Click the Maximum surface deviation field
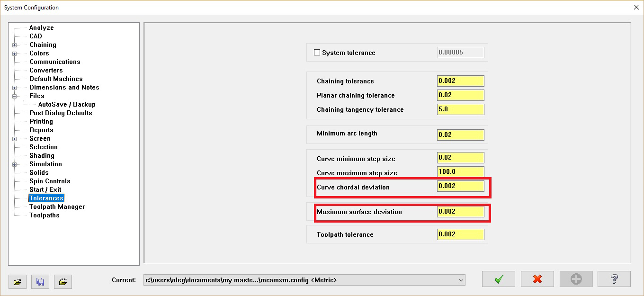This screenshot has height=296, width=644. [x=461, y=212]
